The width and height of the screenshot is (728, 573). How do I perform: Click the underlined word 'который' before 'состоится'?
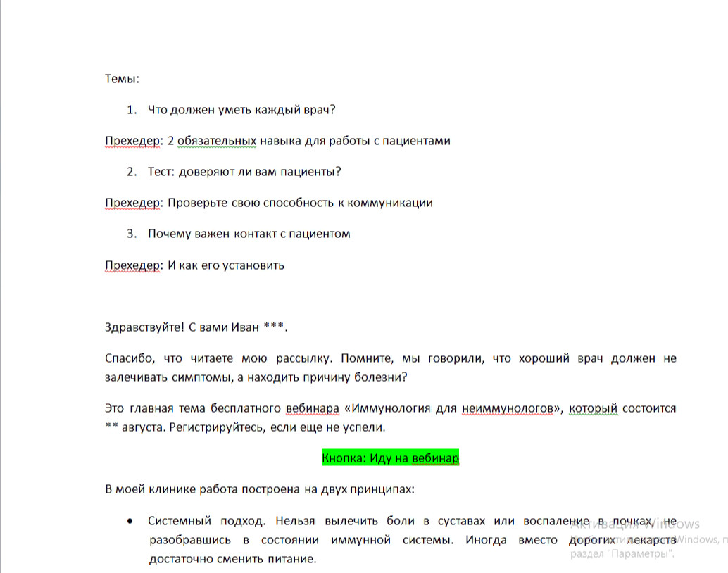click(594, 408)
